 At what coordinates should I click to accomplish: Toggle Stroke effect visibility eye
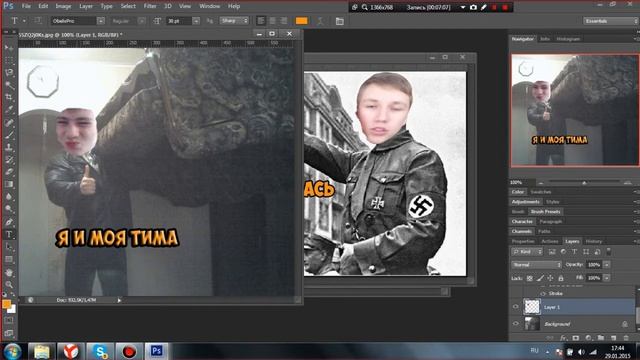pyautogui.click(x=543, y=293)
